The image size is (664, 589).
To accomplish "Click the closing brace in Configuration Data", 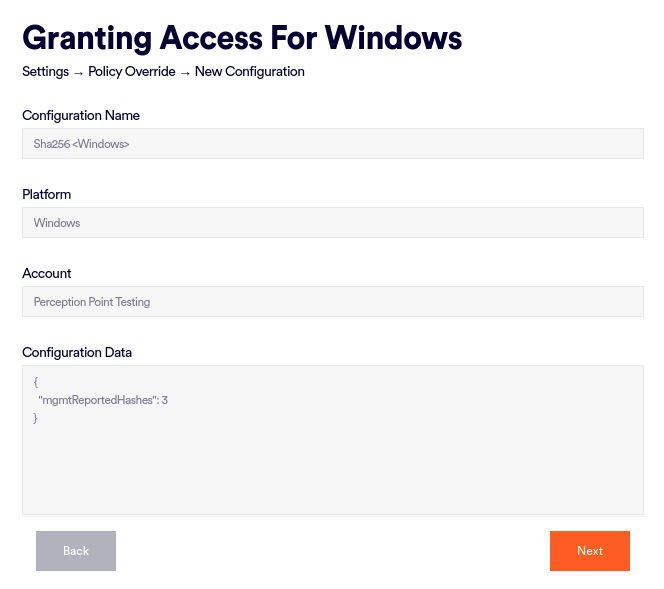I will coord(36,418).
